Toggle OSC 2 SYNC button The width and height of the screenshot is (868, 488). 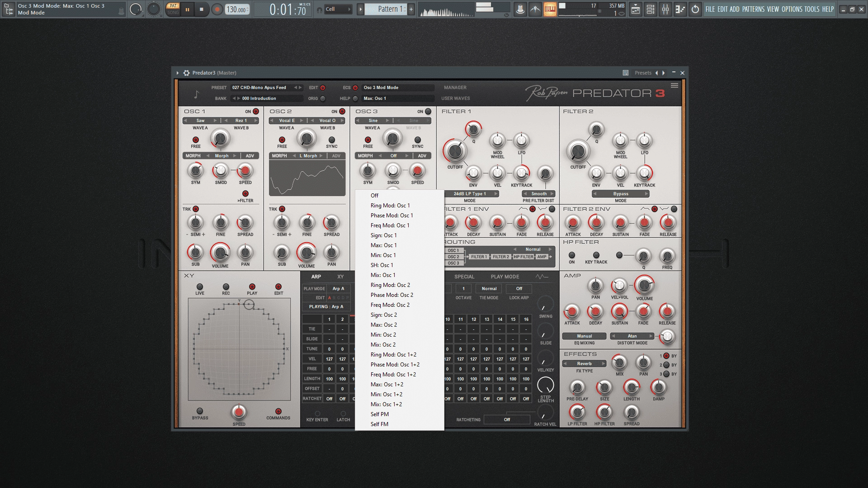332,140
